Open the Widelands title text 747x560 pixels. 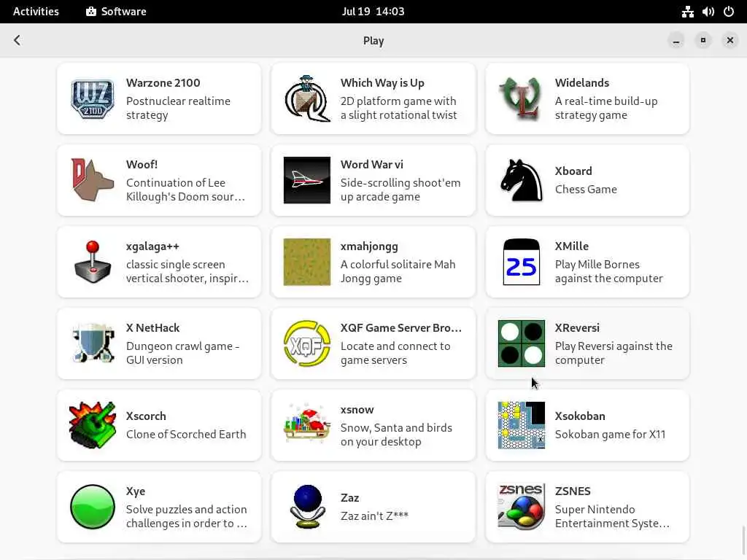coord(581,83)
